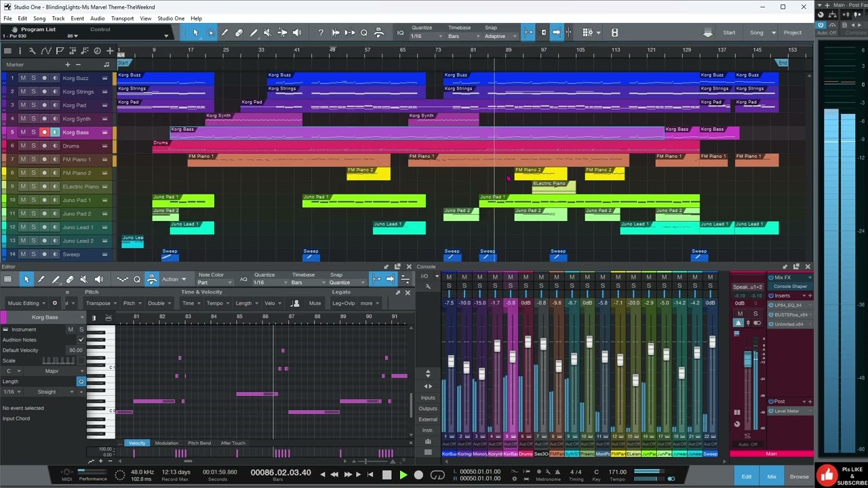Solo the FM Piano 1 track
This screenshot has width=868, height=488.
click(33, 159)
